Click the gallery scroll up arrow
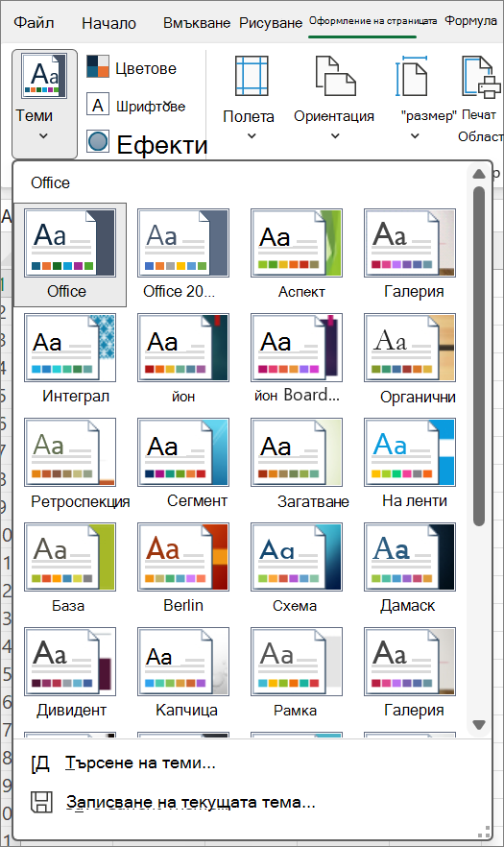The image size is (504, 847). (x=479, y=174)
